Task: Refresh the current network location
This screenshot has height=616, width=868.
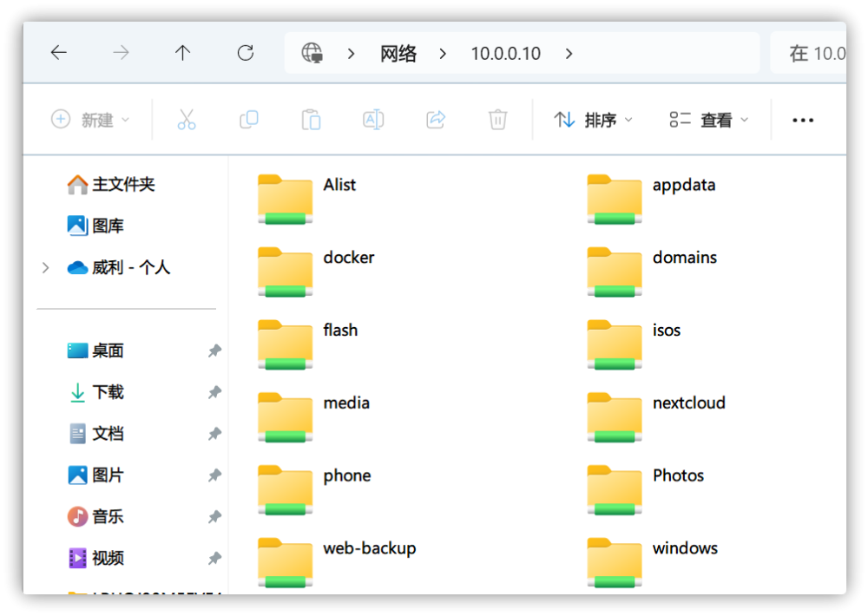Action: pyautogui.click(x=246, y=53)
